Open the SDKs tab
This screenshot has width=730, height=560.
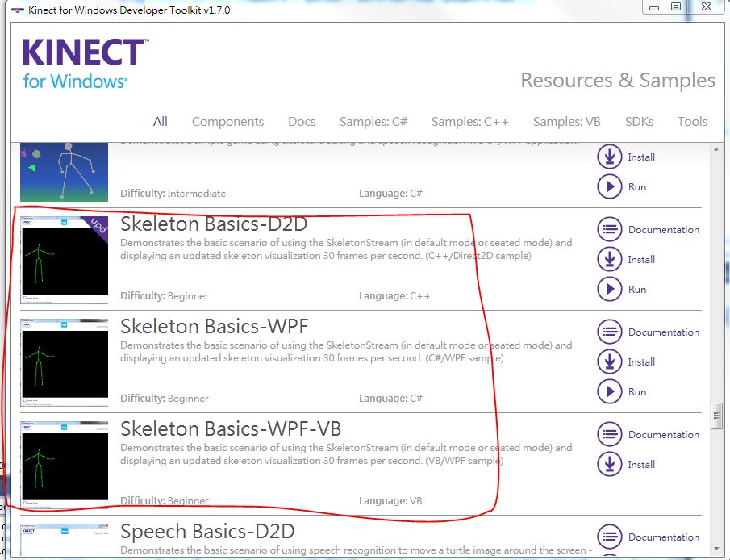639,122
